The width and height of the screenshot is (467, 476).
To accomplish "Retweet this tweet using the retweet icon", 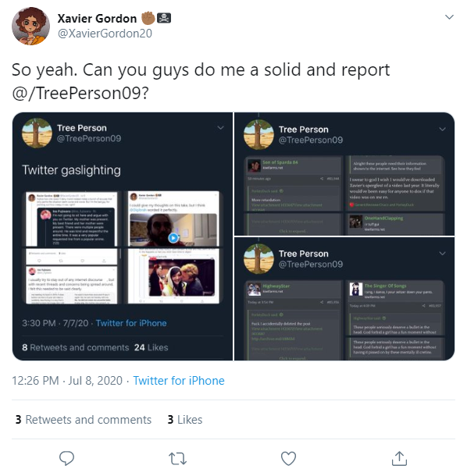I will 177,458.
